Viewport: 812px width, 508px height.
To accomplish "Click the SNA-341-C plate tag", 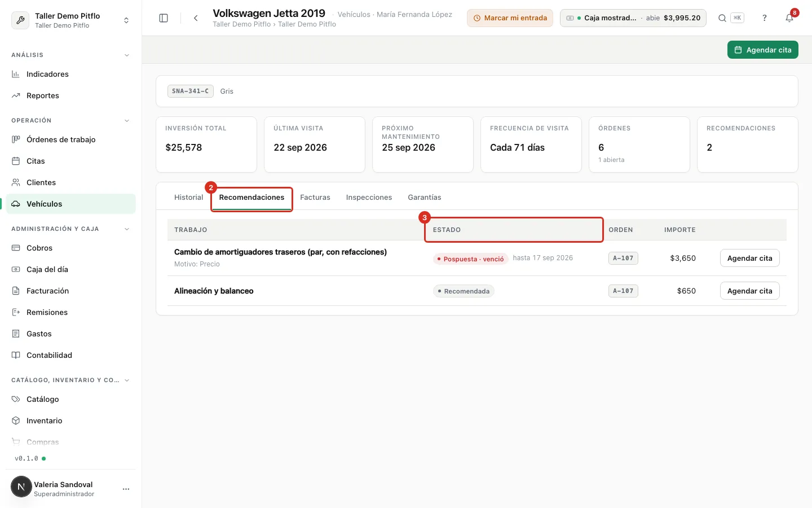I will (x=191, y=91).
